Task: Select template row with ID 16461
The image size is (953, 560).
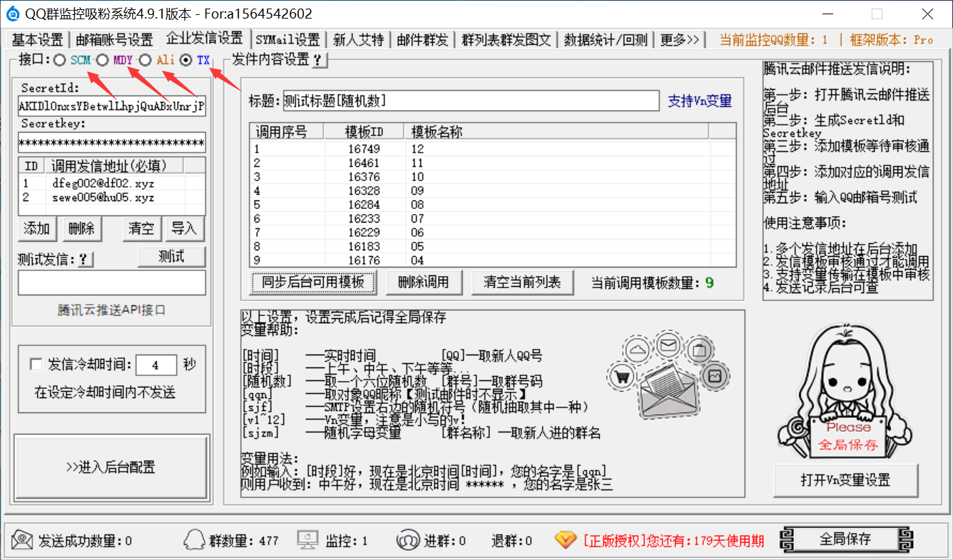Action: pyautogui.click(x=492, y=163)
